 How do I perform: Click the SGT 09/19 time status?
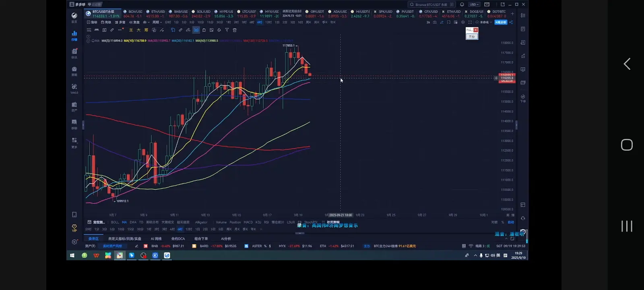[510, 246]
